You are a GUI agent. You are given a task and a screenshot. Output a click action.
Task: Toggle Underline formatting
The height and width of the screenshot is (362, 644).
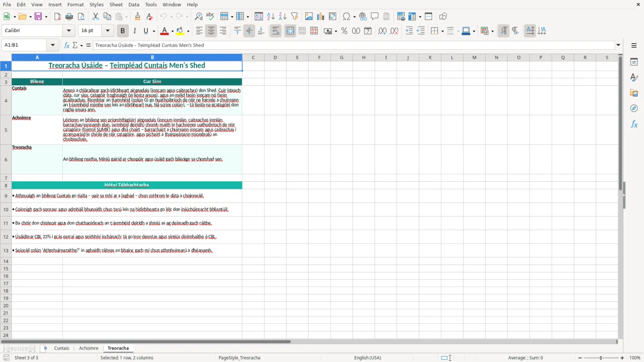coord(146,31)
